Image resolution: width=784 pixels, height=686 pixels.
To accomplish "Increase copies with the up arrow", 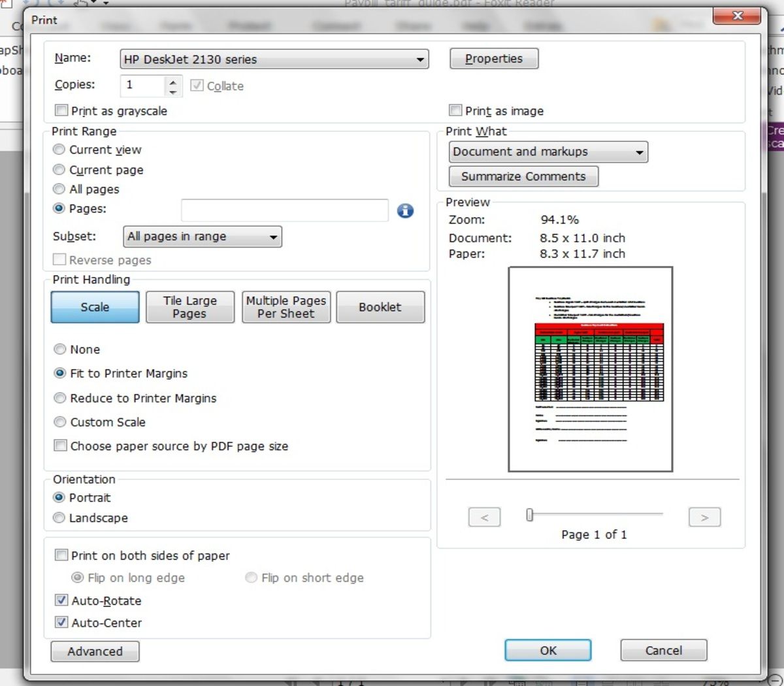I will 173,80.
